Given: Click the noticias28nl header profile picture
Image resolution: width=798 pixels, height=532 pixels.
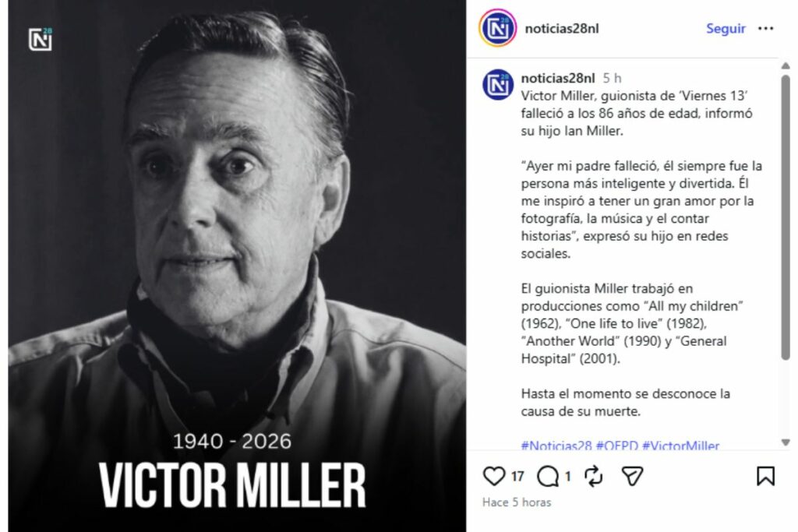Looking at the screenshot, I should [x=497, y=28].
